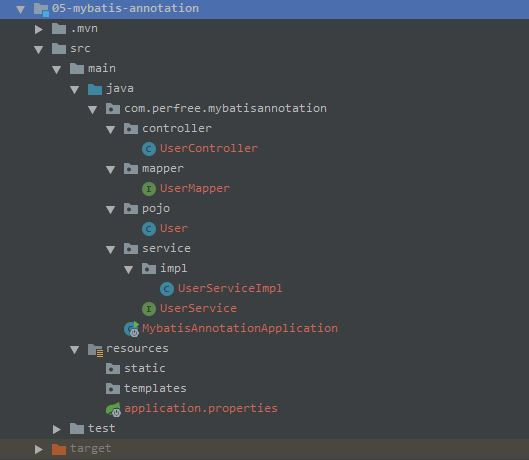Click the blue java source folder icon
This screenshot has height=460, width=529.
(x=95, y=89)
